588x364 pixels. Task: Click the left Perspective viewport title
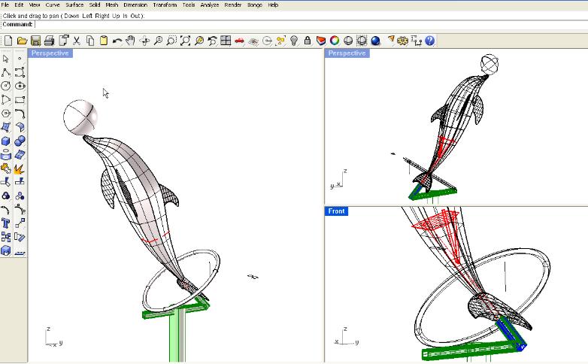pyautogui.click(x=50, y=53)
